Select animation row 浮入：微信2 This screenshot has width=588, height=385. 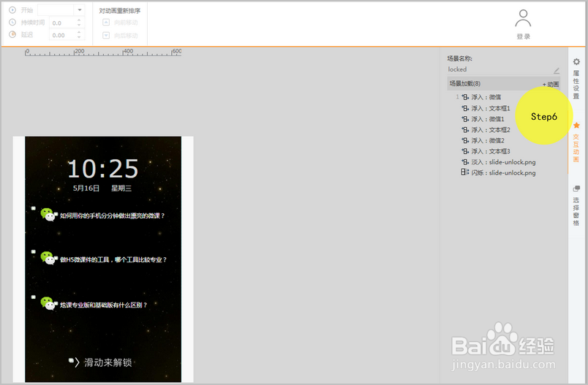click(483, 140)
